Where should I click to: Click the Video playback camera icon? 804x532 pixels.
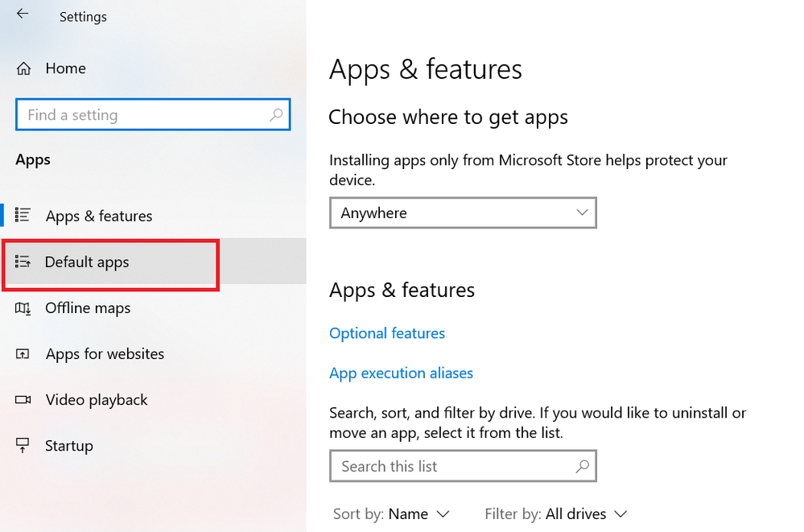click(x=23, y=400)
